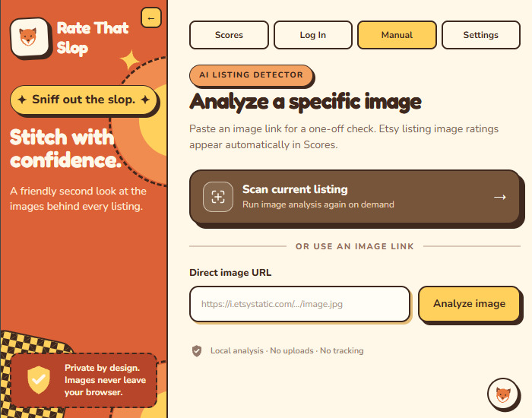The height and width of the screenshot is (418, 532).
Task: Click the shield icon beside Local analysis
Action: pos(197,351)
